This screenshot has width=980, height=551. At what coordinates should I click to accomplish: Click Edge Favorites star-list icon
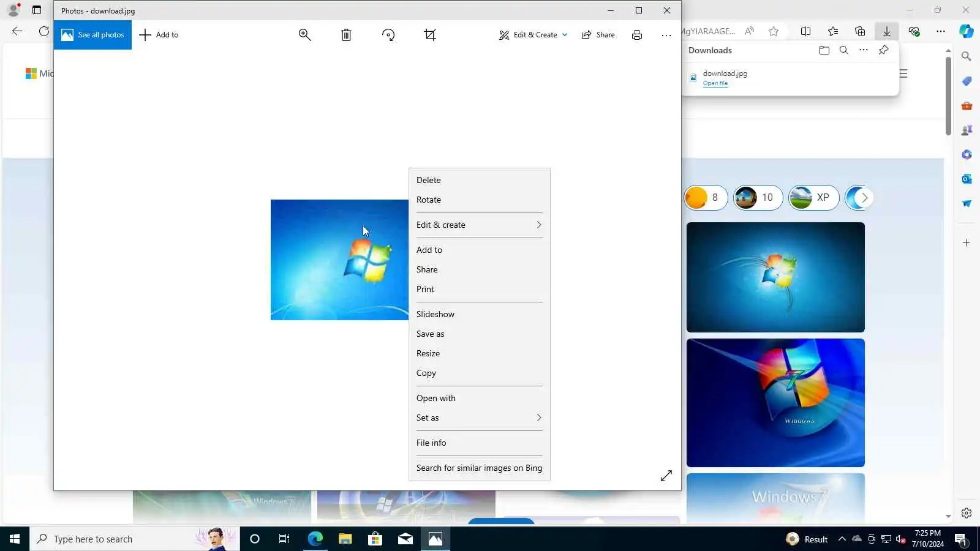point(833,31)
